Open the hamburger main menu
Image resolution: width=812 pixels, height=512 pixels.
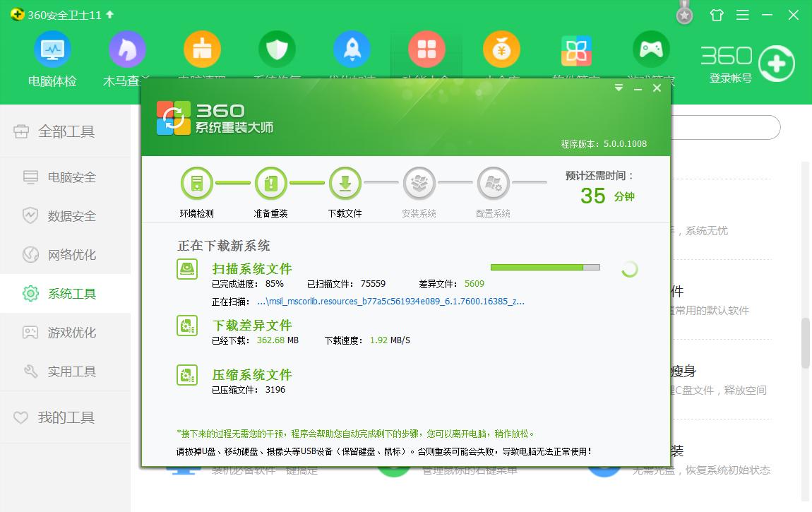pyautogui.click(x=742, y=14)
